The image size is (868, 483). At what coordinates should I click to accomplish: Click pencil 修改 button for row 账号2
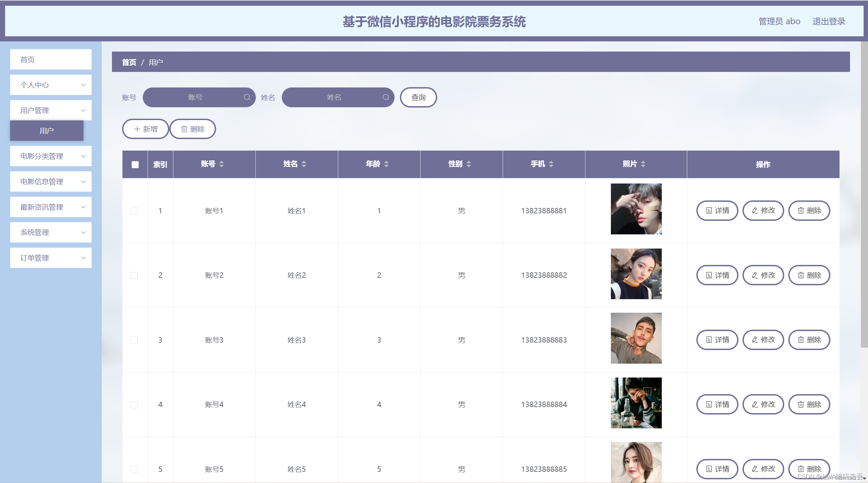[x=763, y=275]
